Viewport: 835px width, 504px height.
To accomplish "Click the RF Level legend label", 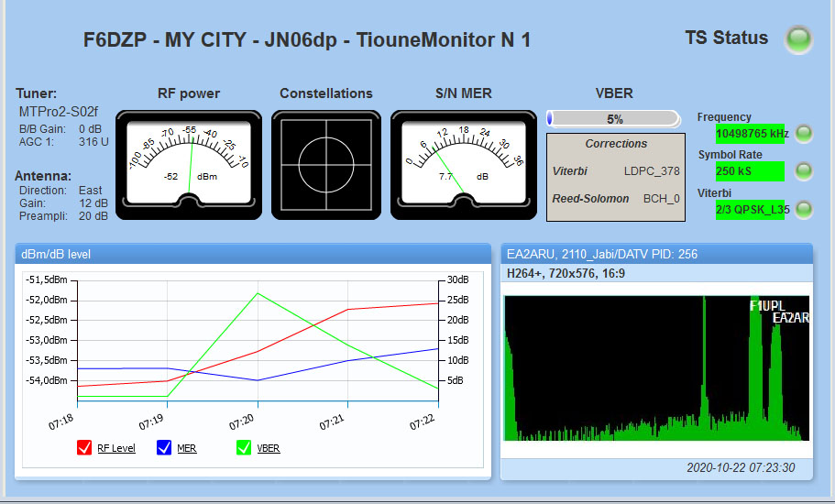I will tap(116, 449).
